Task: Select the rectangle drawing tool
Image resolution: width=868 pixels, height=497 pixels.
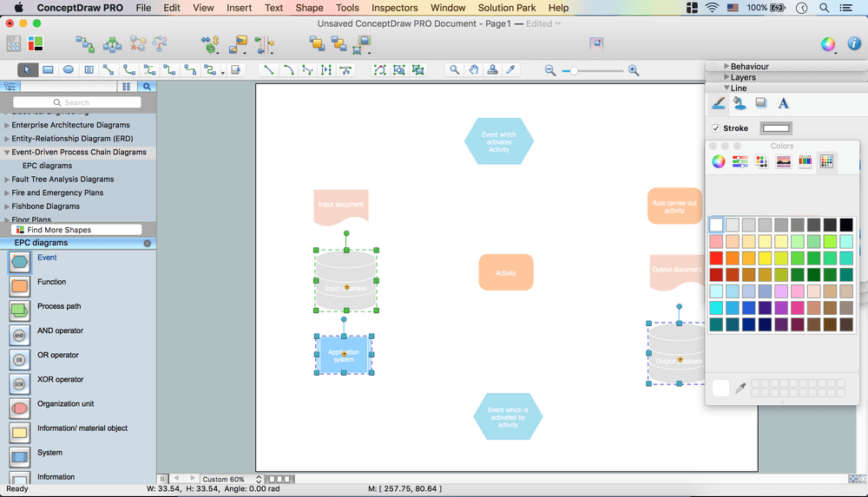Action: pyautogui.click(x=48, y=70)
